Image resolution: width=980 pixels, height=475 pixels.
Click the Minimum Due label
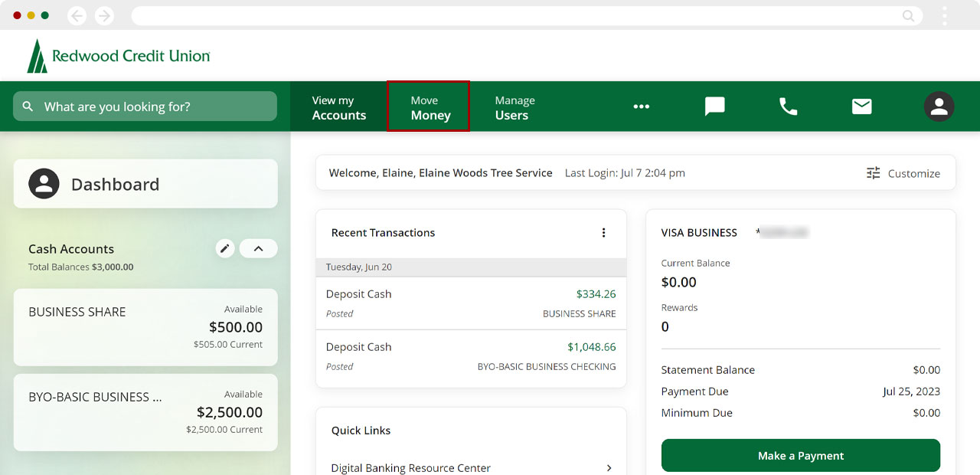[697, 413]
